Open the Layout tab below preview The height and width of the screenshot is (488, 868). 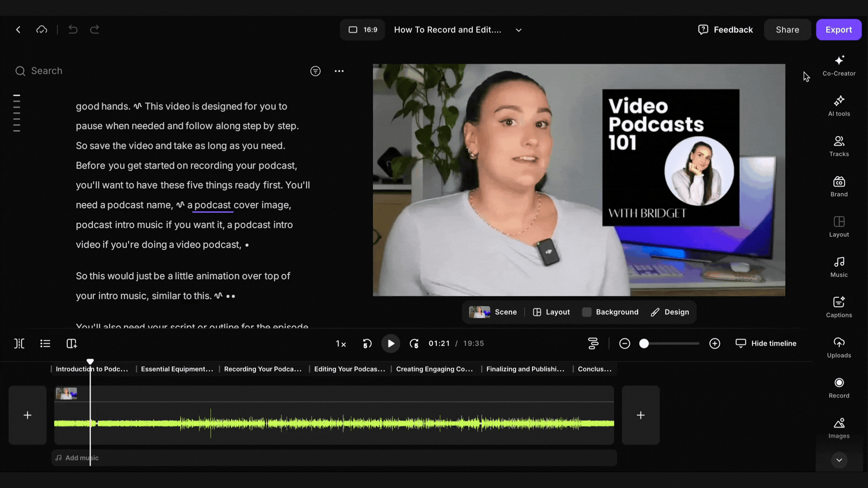[551, 312]
